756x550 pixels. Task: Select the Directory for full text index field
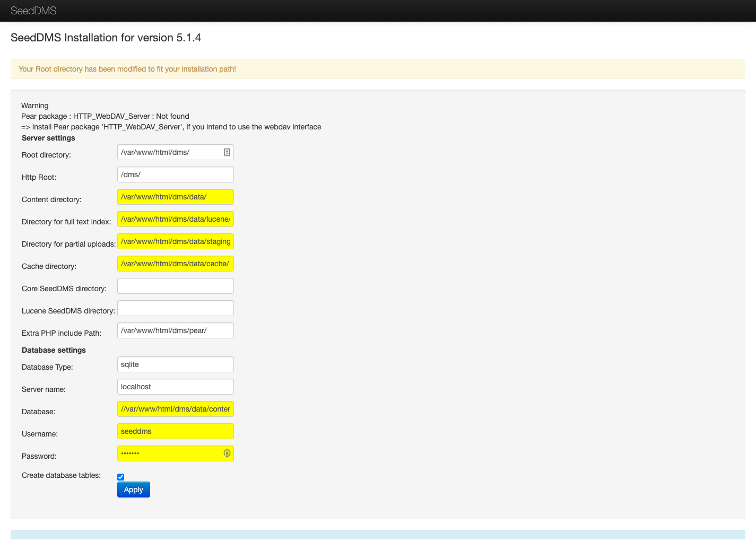(x=175, y=219)
